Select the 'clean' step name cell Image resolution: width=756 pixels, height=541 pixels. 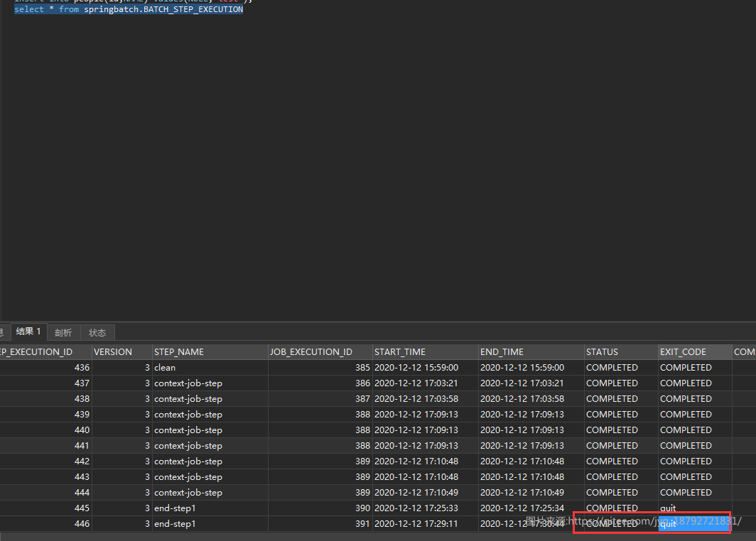[x=210, y=368]
